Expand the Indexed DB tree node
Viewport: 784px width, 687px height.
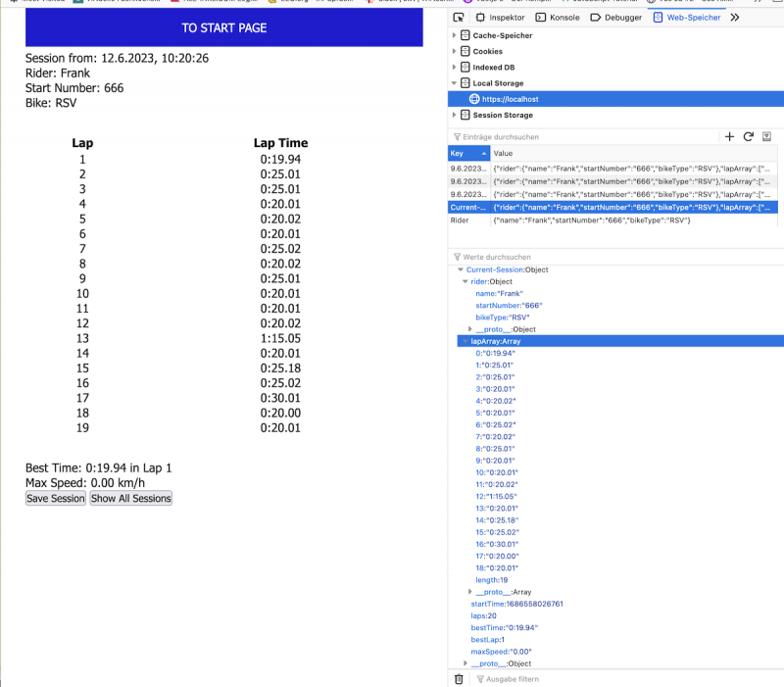(x=454, y=68)
